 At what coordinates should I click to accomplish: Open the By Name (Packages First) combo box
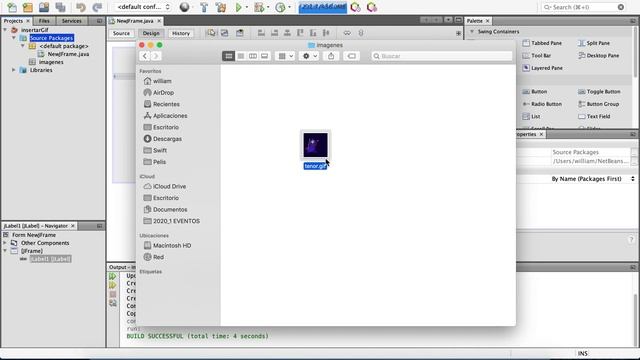592,179
